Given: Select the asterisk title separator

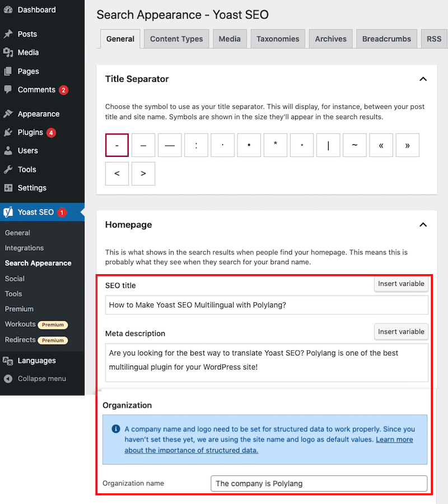Looking at the screenshot, I should point(276,145).
